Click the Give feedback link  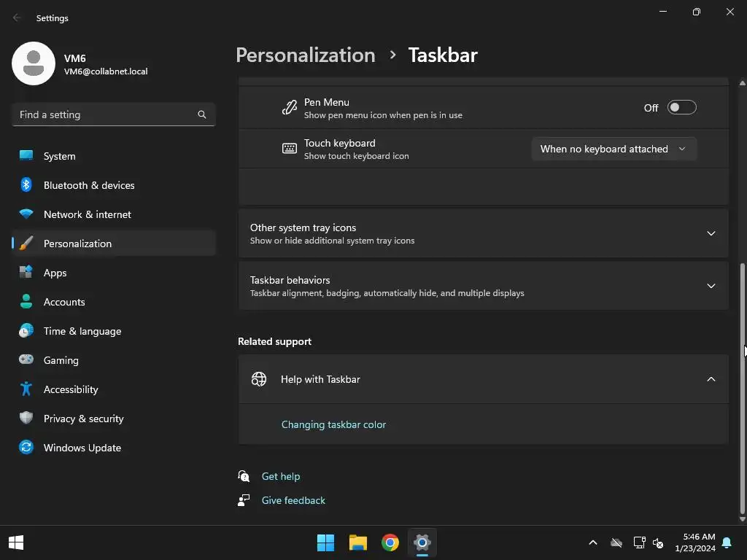(293, 500)
